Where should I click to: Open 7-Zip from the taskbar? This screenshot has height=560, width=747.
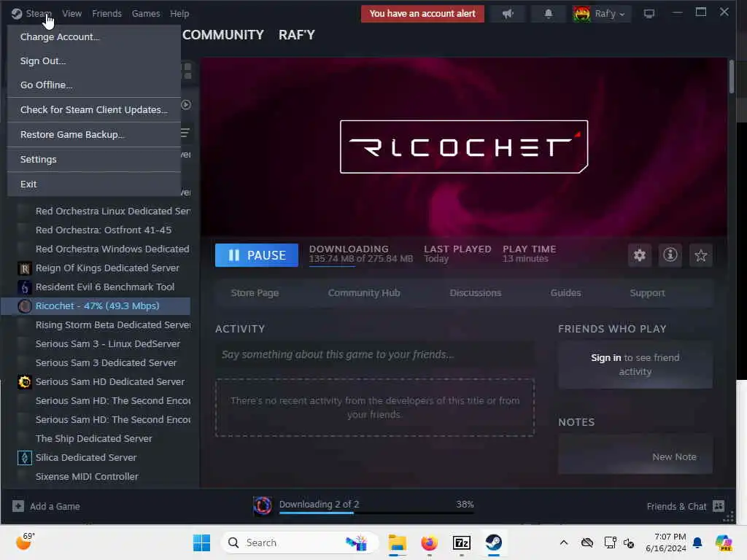click(461, 542)
